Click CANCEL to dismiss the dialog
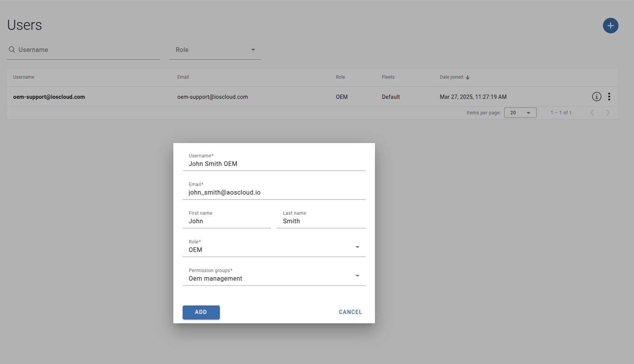This screenshot has height=364, width=634. [350, 312]
